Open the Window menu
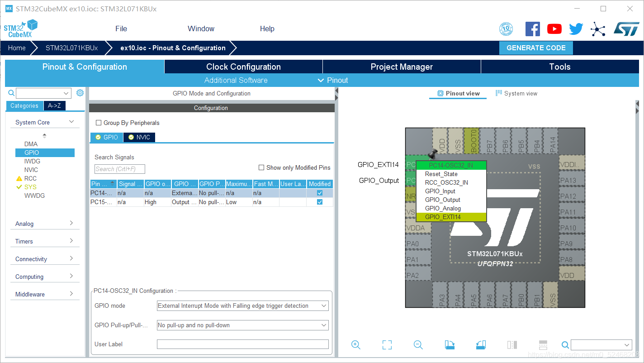The height and width of the screenshot is (363, 644). 201,29
